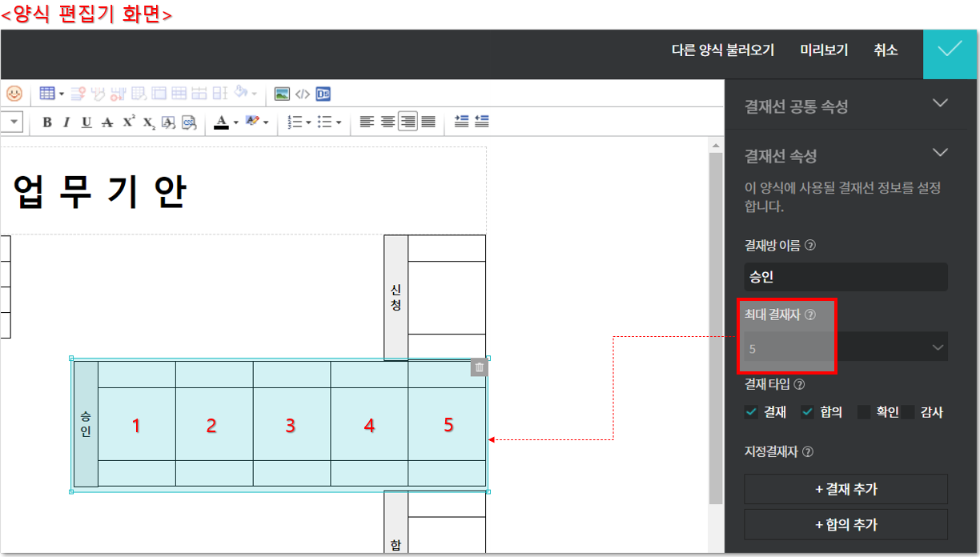Viewport: 980px width, 557px height.
Task: Click 다른 양식 불러오기 in top bar
Action: 722,50
